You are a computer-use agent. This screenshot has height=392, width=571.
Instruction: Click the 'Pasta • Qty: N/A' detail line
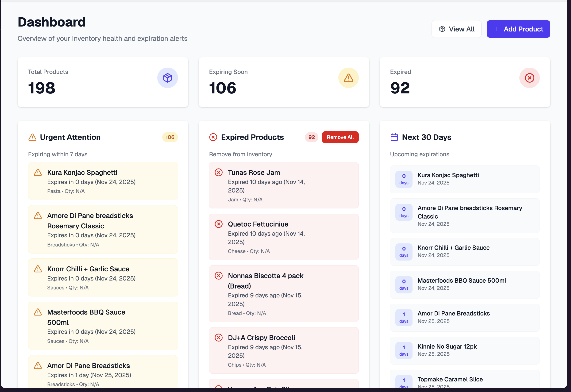66,191
